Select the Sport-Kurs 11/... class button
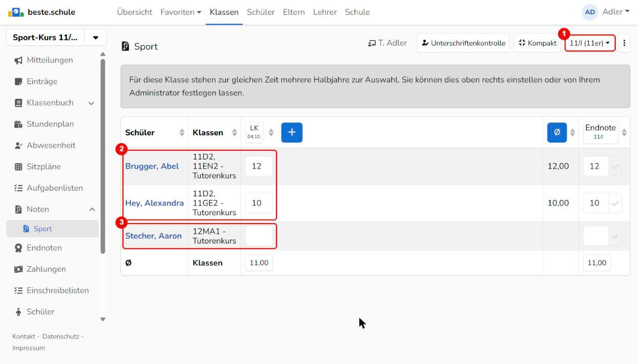The height and width of the screenshot is (364, 638). (45, 38)
